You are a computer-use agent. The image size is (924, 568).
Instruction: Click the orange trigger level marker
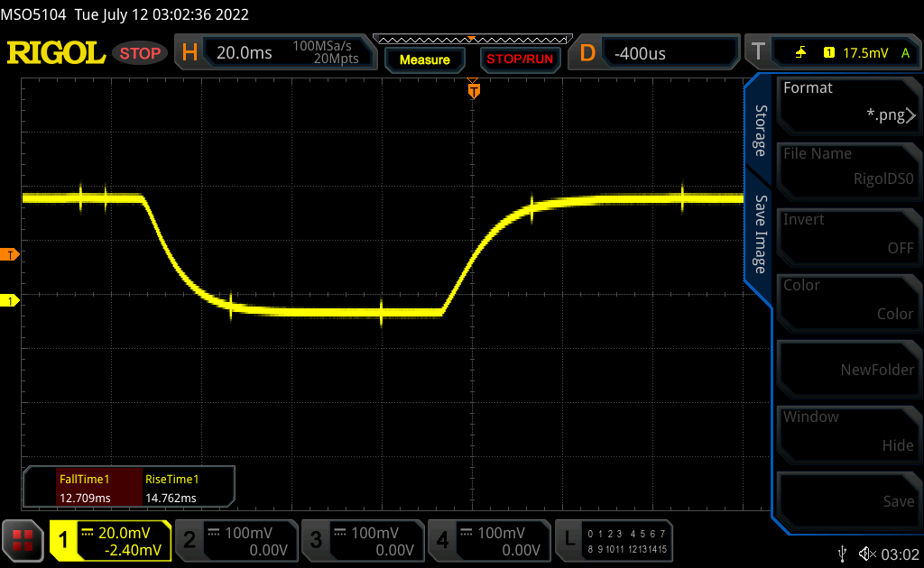[x=11, y=255]
